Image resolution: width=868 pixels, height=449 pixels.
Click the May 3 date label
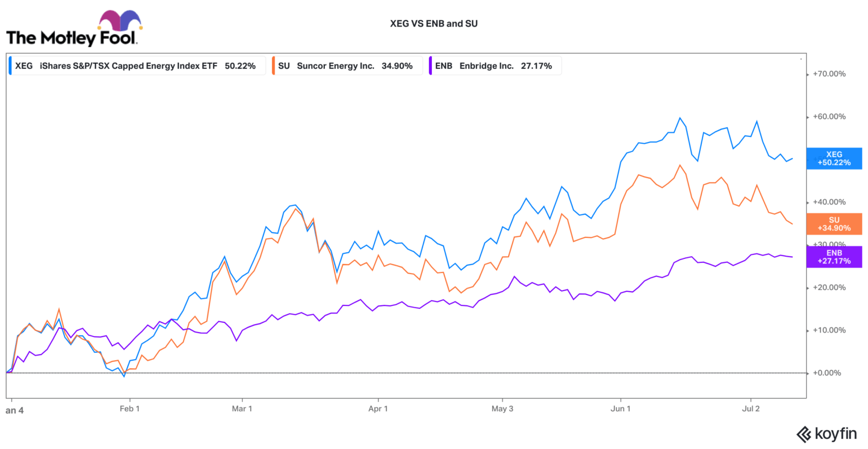coord(502,408)
